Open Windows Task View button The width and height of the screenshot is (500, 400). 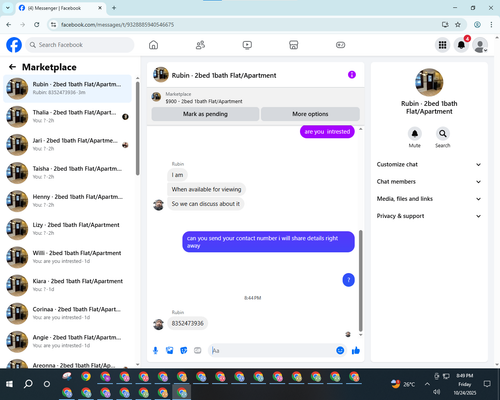click(x=47, y=384)
